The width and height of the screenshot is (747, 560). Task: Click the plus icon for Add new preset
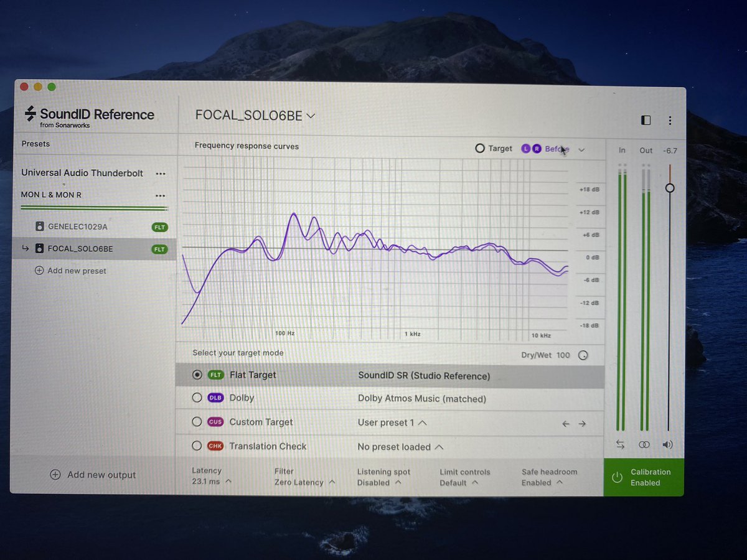[x=39, y=271]
